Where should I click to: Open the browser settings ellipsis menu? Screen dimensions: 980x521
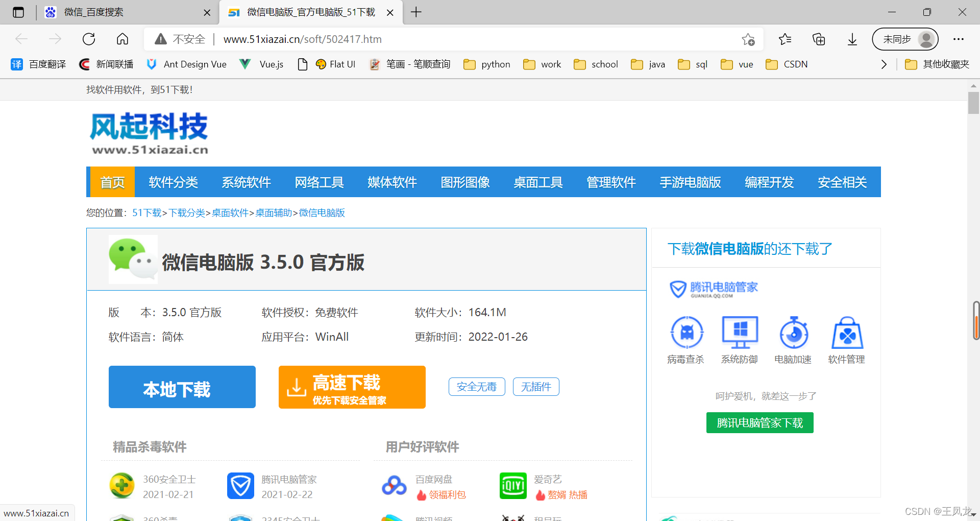[959, 39]
